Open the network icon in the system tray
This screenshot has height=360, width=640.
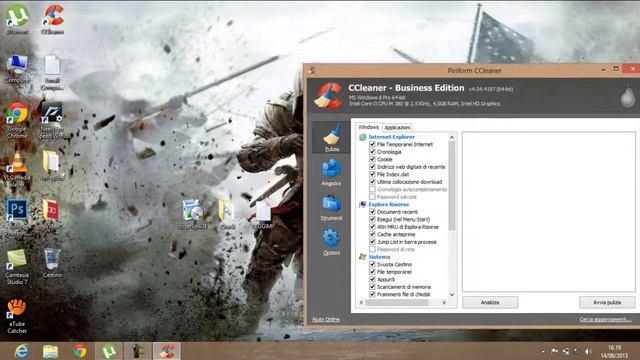(566, 351)
